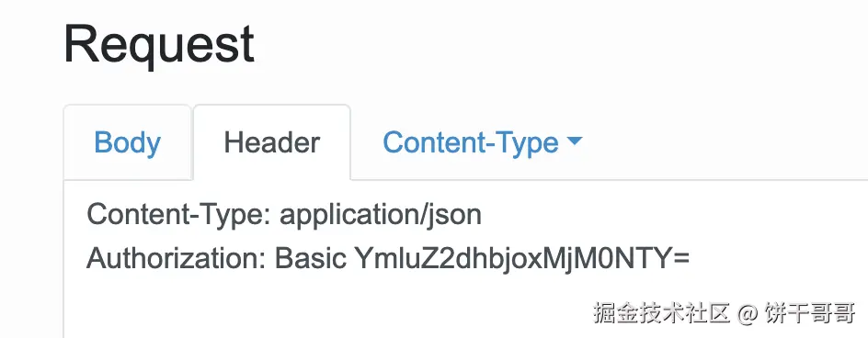
Task: Open the Content-Type dropdown menu
Action: pos(482,142)
